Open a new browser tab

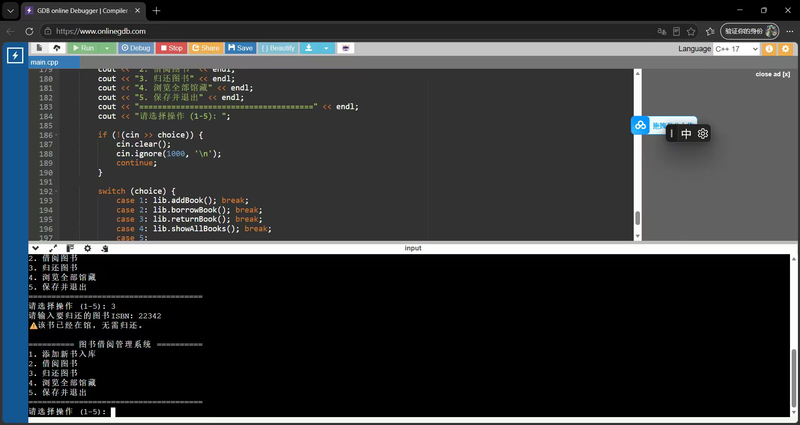click(156, 11)
